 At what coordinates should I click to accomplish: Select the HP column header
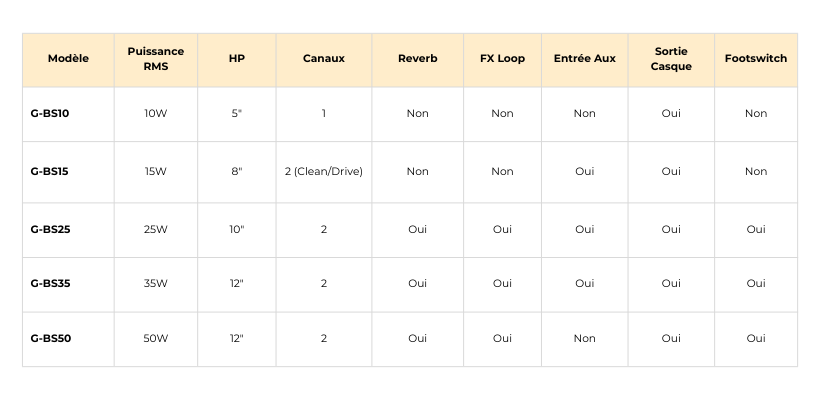[x=237, y=58]
